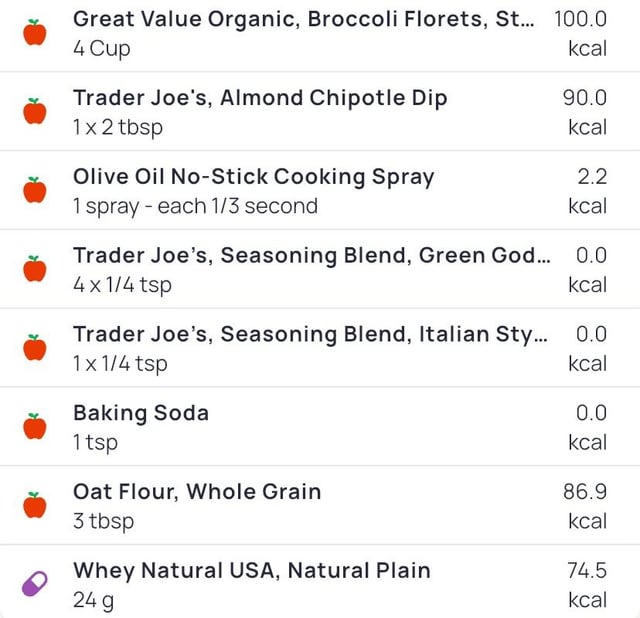Select Oat Flour, Whole Grain entry

[x=197, y=492]
